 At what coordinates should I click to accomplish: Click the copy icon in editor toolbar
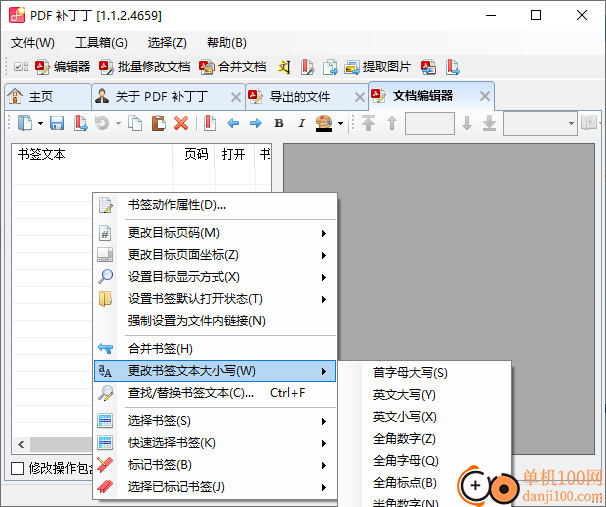135,123
